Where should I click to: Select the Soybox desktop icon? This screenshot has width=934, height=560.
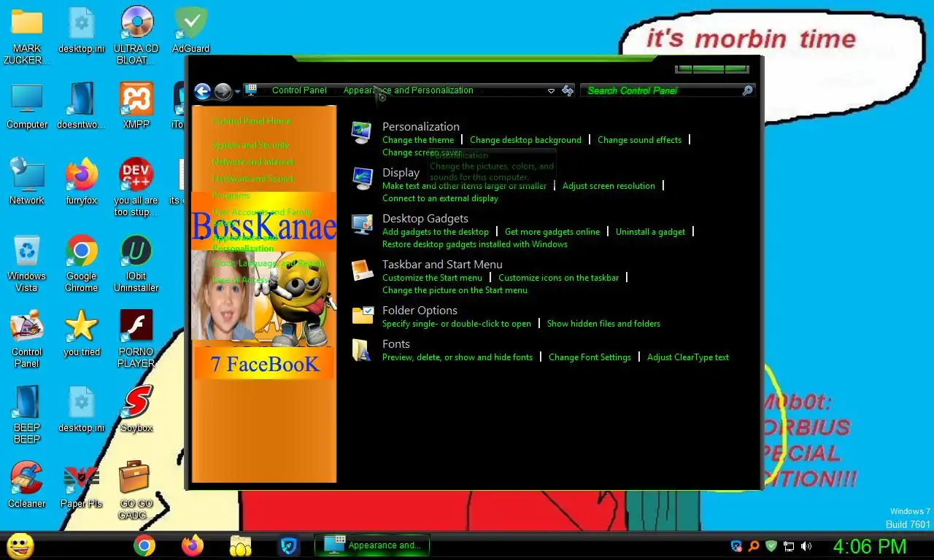[x=136, y=408]
